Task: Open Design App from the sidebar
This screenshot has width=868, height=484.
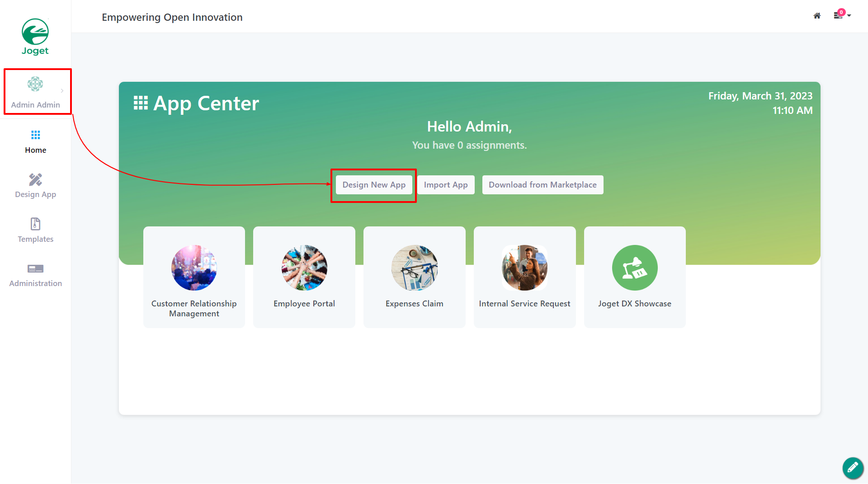Action: coord(36,186)
